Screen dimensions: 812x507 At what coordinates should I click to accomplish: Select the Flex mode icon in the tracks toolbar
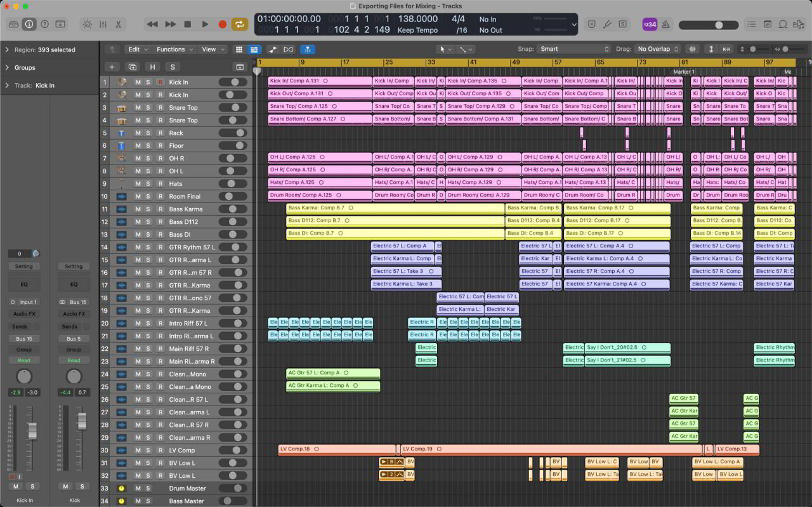coord(308,49)
